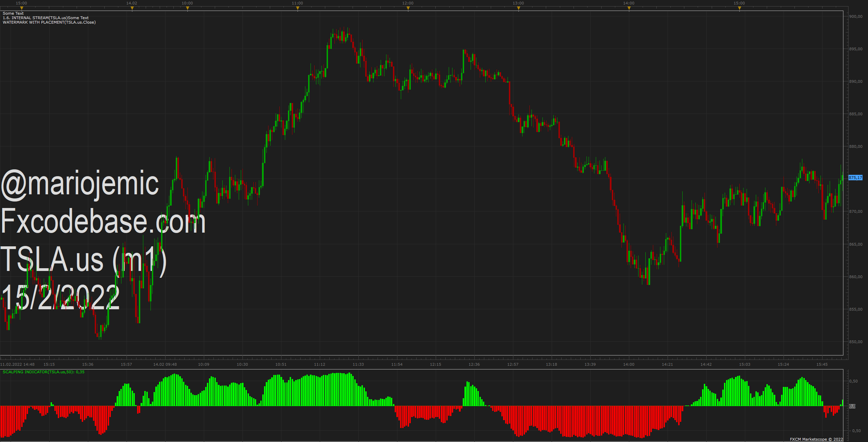The height and width of the screenshot is (442, 868).
Task: Click the 880,00 price axis label
Action: click(x=856, y=146)
